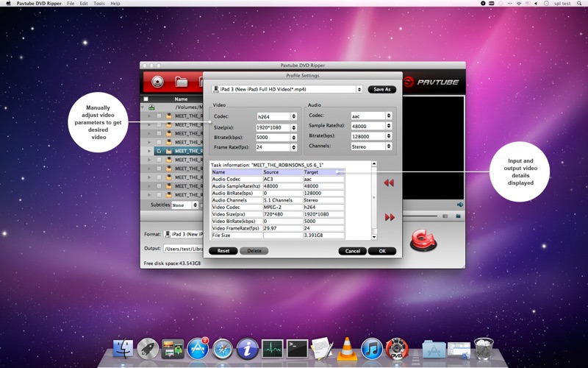Open Activity Monitor from the Dock
This screenshot has height=368, width=588.
272,349
